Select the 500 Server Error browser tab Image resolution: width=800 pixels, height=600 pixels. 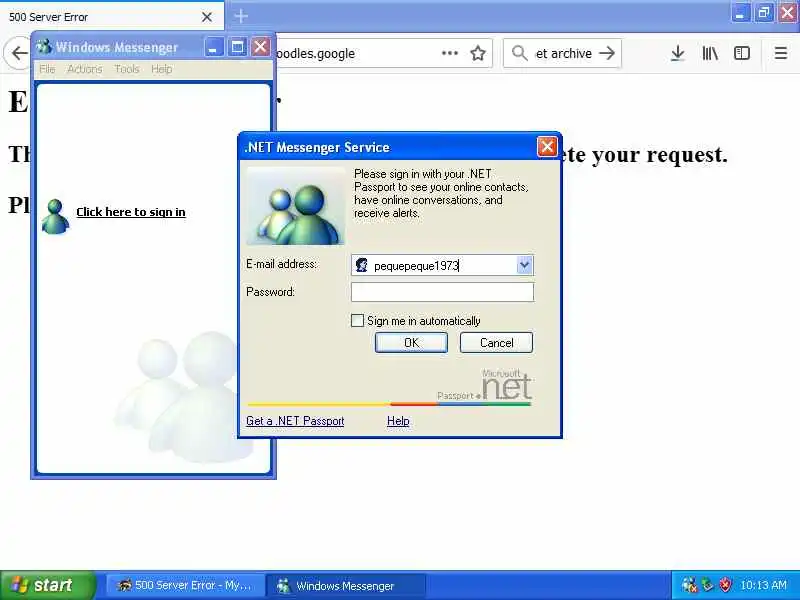point(112,17)
